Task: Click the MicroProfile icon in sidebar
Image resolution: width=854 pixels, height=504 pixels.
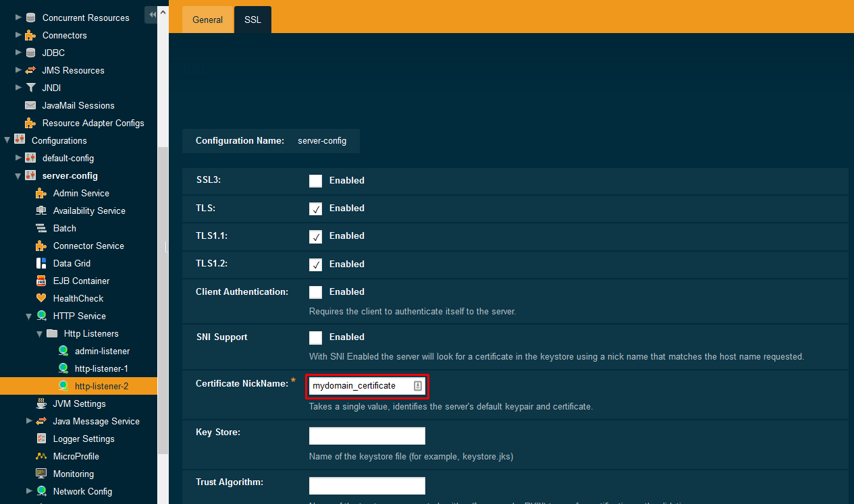Action: coord(41,456)
